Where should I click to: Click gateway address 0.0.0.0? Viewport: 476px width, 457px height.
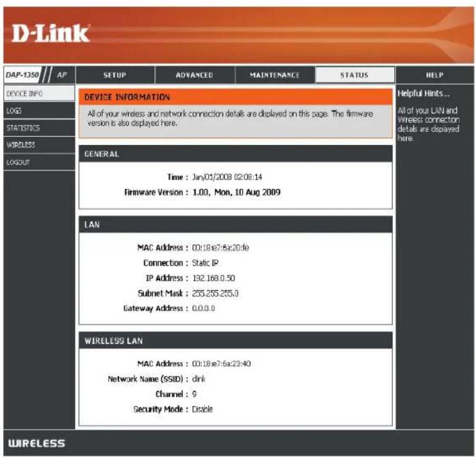[x=204, y=308]
